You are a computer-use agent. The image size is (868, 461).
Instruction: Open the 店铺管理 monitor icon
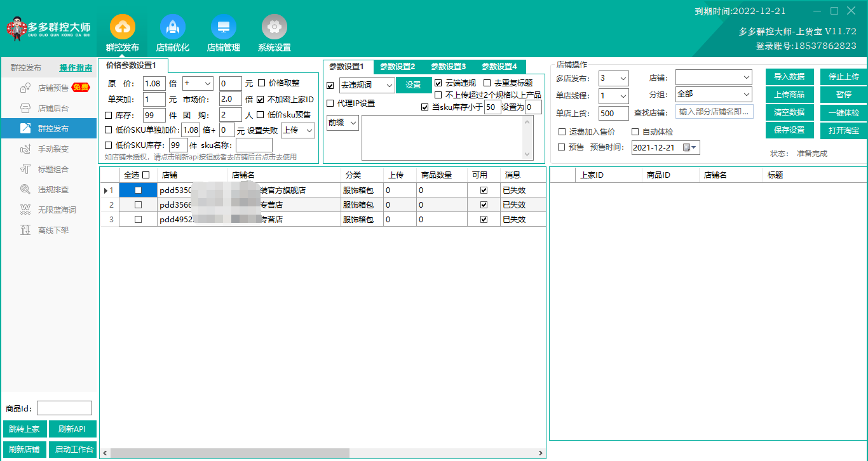[223, 27]
